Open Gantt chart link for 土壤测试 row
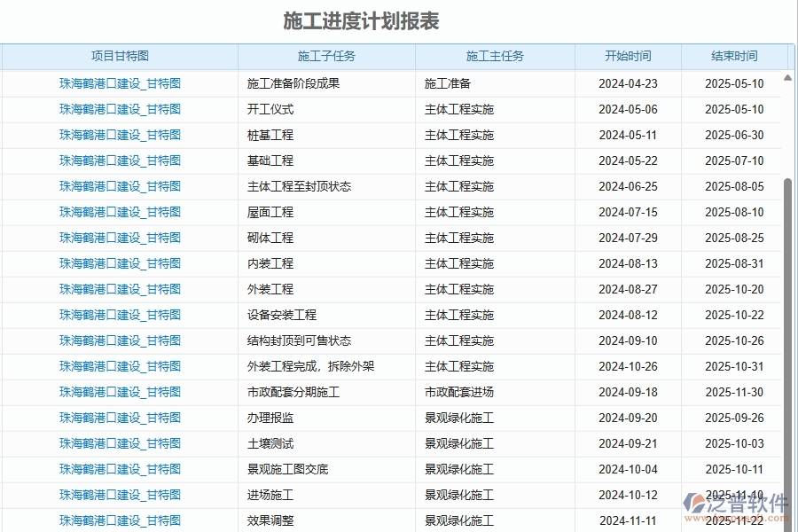 (118, 443)
